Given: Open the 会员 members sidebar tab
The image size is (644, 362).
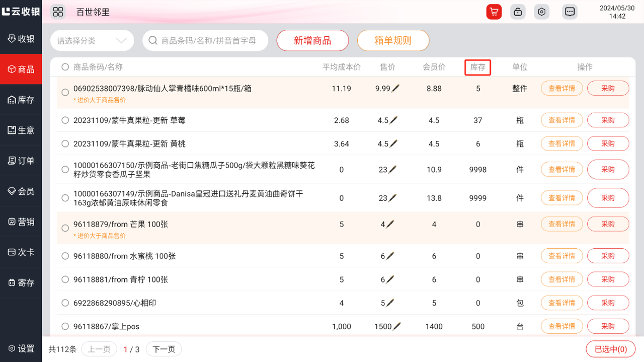Looking at the screenshot, I should click(21, 191).
